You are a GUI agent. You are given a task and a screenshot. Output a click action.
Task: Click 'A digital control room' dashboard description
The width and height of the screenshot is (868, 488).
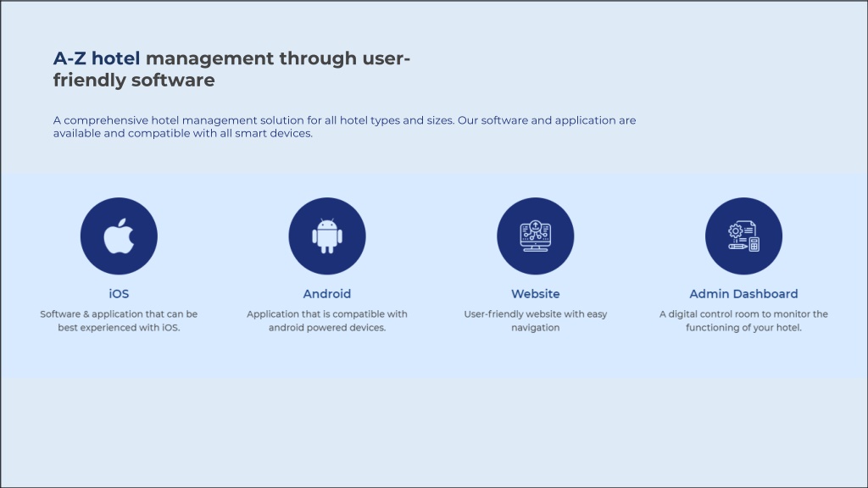[743, 321]
